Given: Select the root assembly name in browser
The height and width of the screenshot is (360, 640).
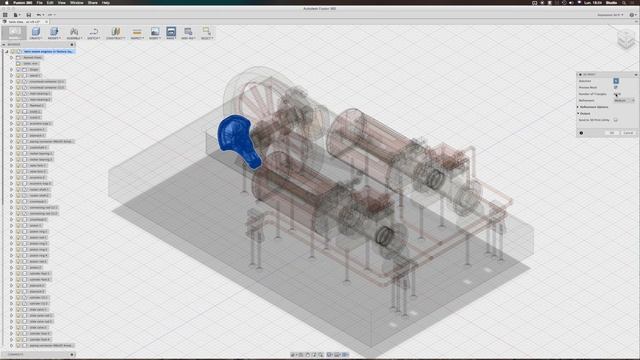Looking at the screenshot, I should pyautogui.click(x=48, y=51).
